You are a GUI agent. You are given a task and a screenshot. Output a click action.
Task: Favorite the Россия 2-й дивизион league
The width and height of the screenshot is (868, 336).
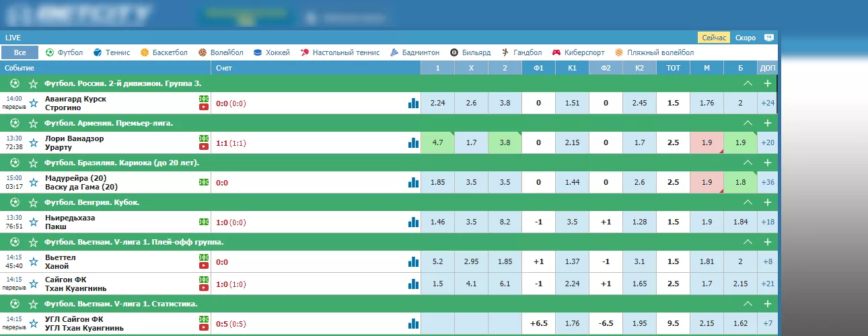33,84
